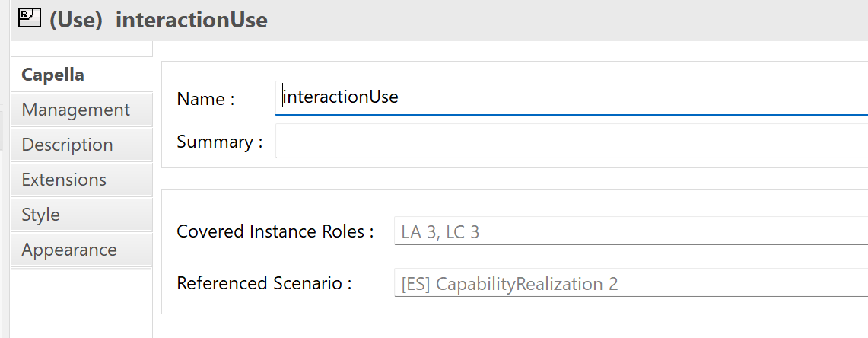Click the "Summary :" label
The height and width of the screenshot is (338, 868).
pos(219,142)
